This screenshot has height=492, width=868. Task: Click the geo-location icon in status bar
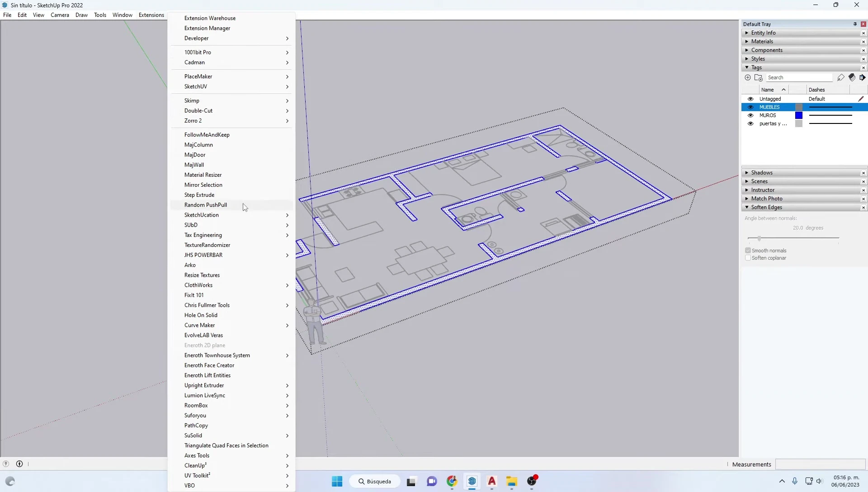click(6, 464)
